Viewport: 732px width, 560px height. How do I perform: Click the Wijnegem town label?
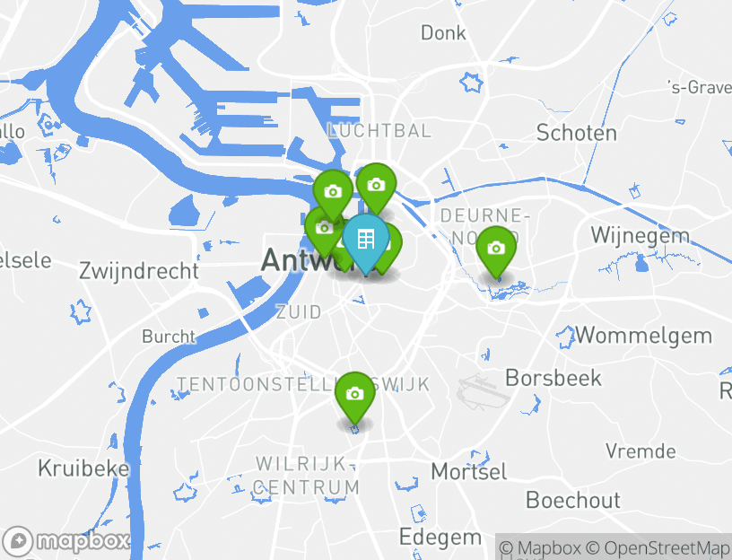(640, 236)
